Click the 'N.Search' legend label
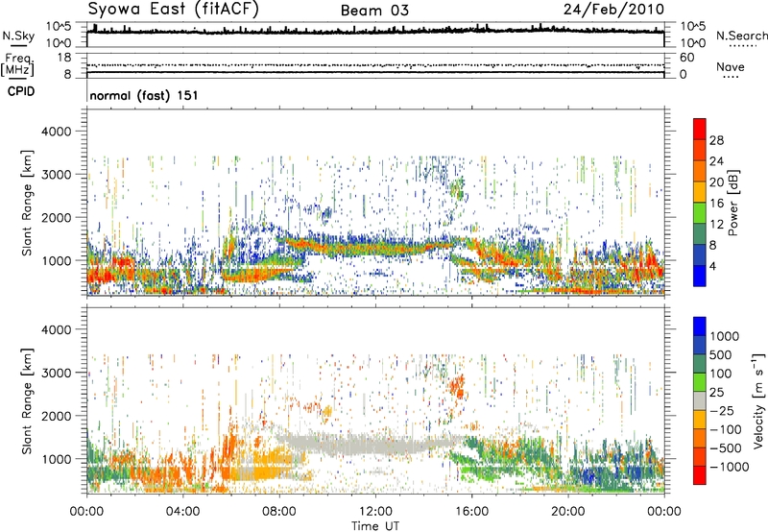The width and height of the screenshot is (768, 532). click(x=741, y=36)
